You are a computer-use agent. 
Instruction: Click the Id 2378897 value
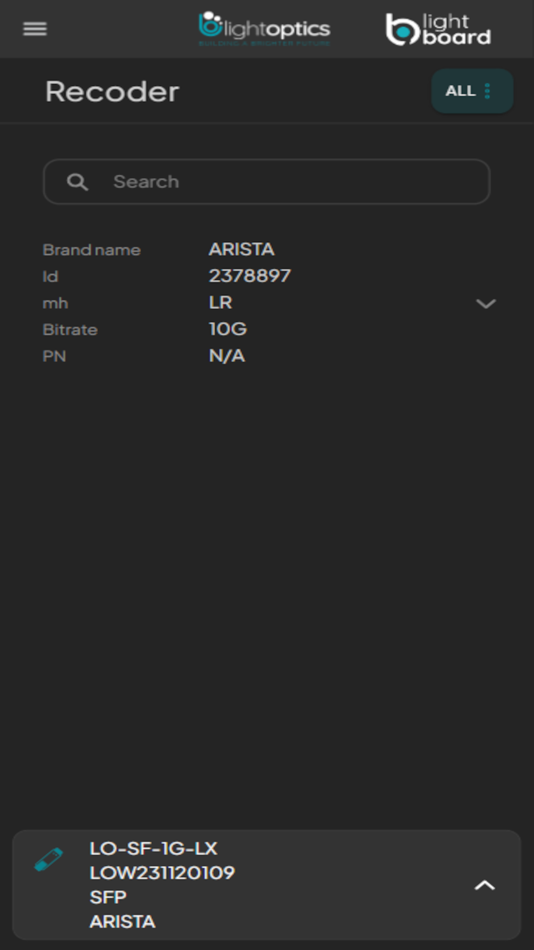(x=250, y=276)
